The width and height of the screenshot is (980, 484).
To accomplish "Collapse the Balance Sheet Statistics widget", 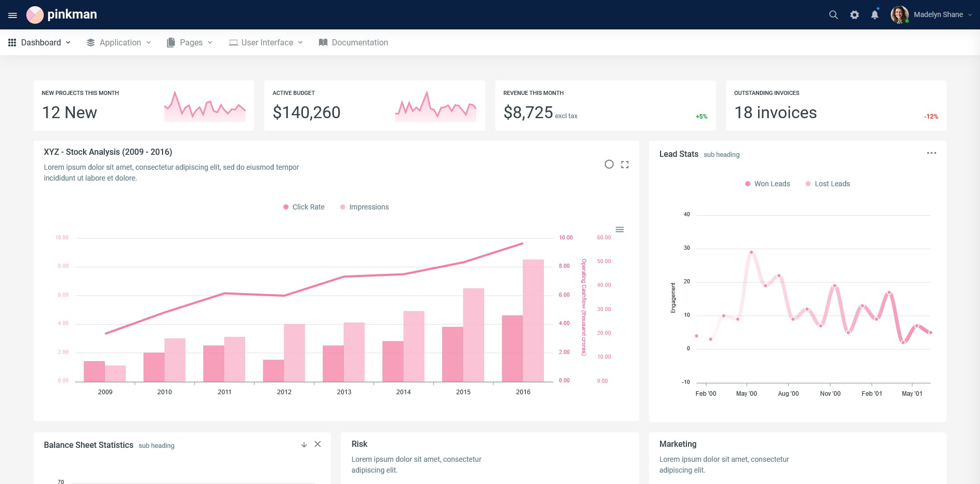I will 304,444.
